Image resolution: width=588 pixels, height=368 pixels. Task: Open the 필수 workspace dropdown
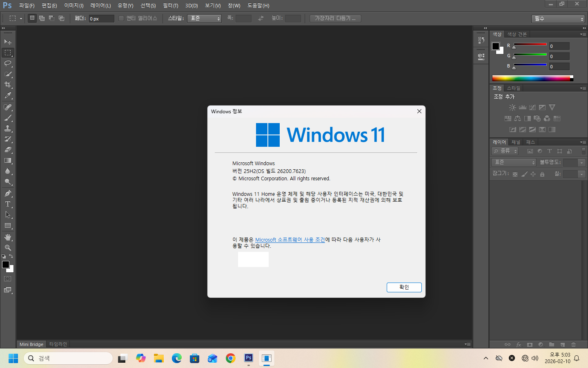[558, 19]
